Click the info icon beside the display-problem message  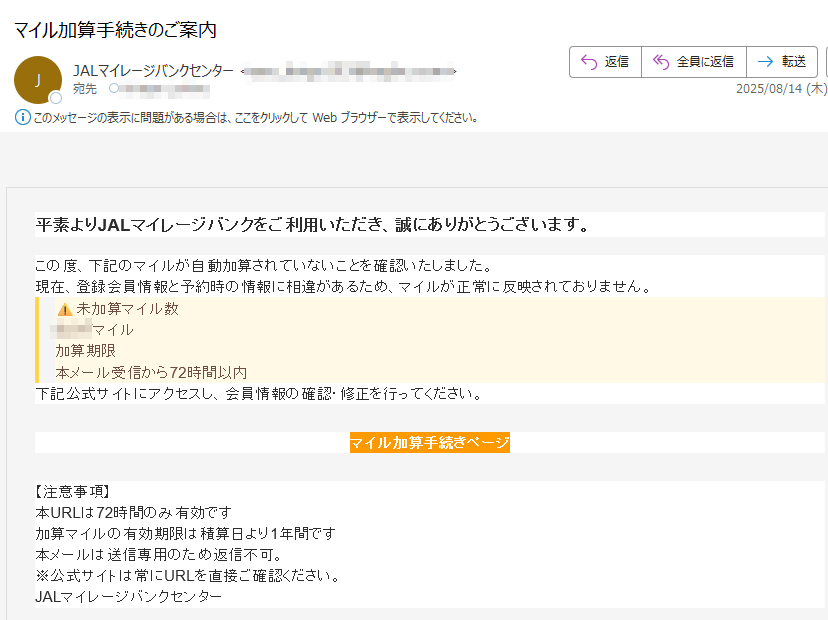click(x=22, y=117)
